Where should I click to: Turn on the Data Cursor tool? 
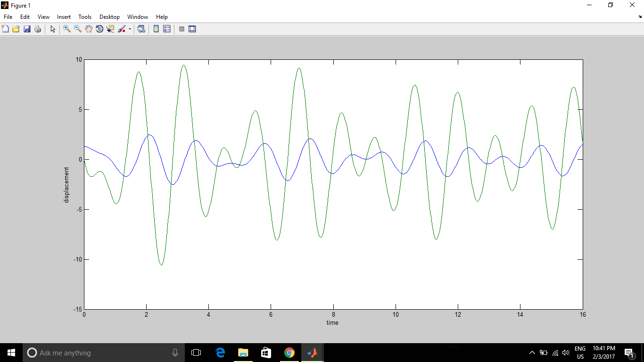tap(110, 29)
